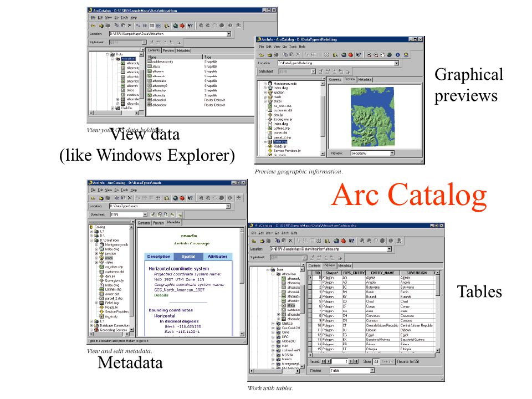Image resolution: width=532 pixels, height=399 pixels.
Task: Select Montgomery.mdb in roads window tree
Action: [x=116, y=244]
